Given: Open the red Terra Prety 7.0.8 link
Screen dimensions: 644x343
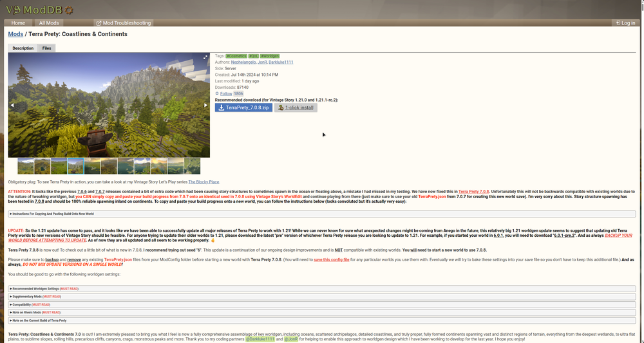Looking at the screenshot, I should tap(473, 192).
